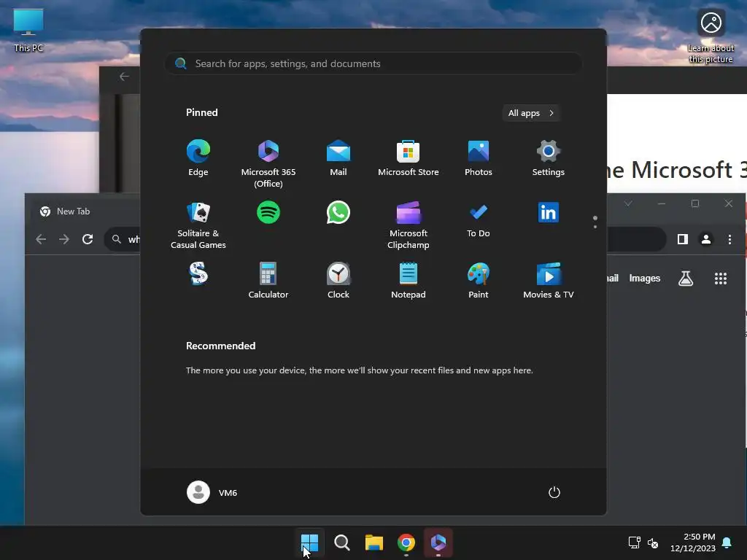747x560 pixels.
Task: Open the WhatsApp pinned app
Action: click(x=338, y=212)
